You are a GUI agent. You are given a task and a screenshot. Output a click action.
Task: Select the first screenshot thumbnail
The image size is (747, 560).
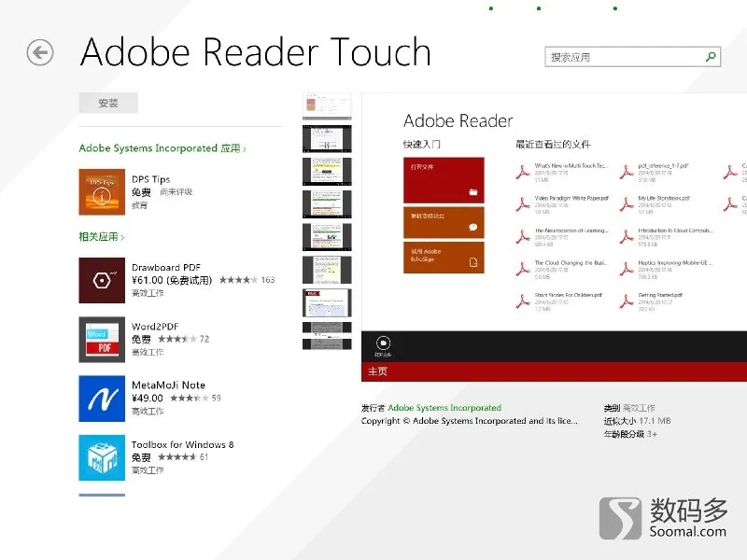coord(328,105)
